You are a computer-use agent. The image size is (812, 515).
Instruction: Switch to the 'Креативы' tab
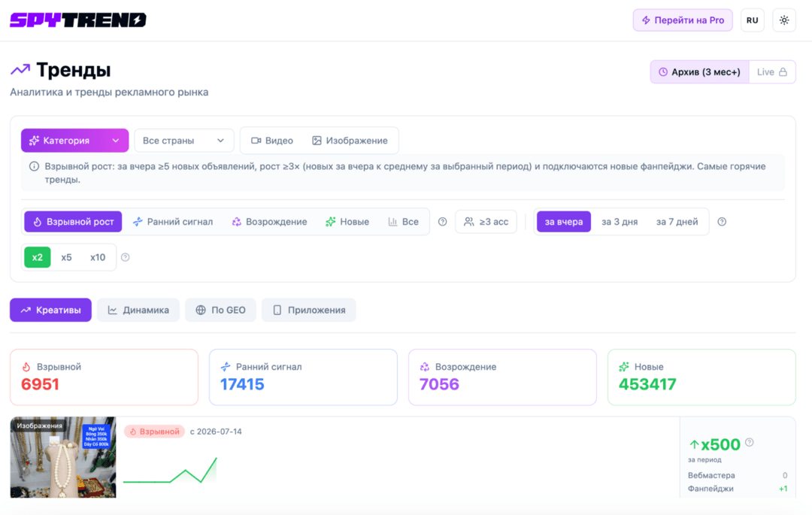click(x=51, y=310)
